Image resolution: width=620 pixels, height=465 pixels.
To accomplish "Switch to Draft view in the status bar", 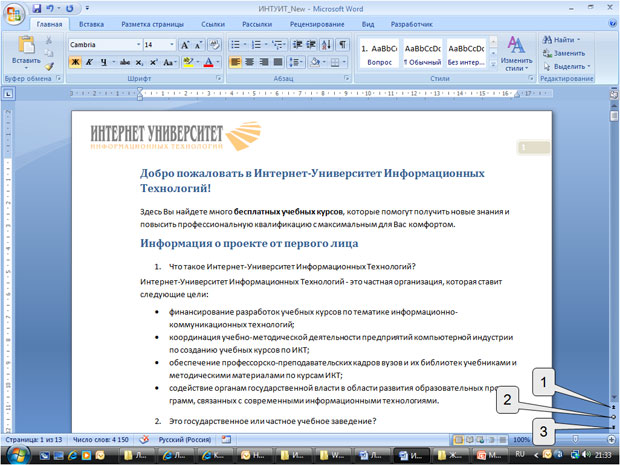I will [x=503, y=439].
